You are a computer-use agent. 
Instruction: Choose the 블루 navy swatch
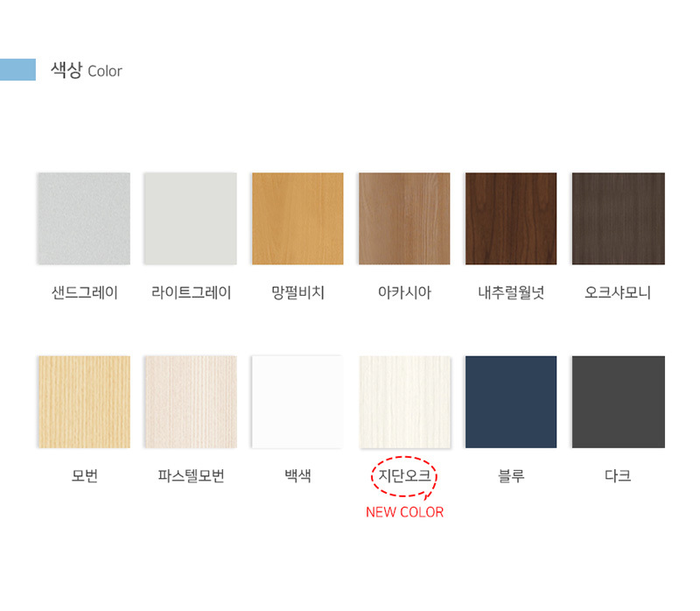coord(511,402)
